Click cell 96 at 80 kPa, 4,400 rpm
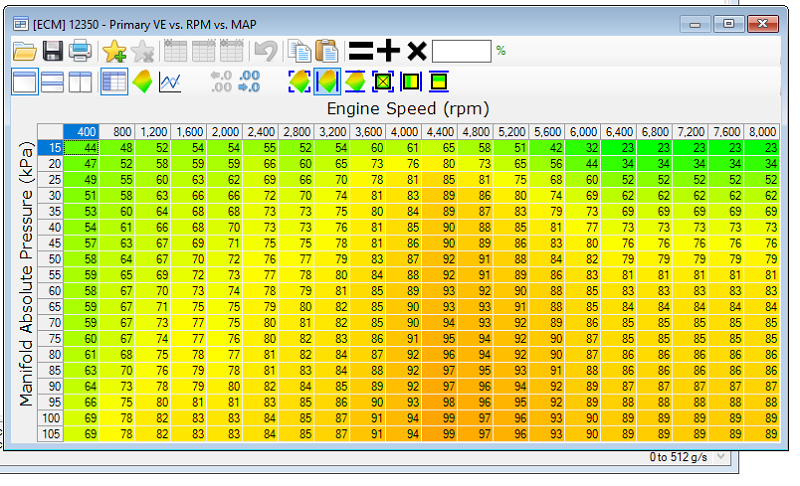The width and height of the screenshot is (800, 486). click(x=440, y=354)
